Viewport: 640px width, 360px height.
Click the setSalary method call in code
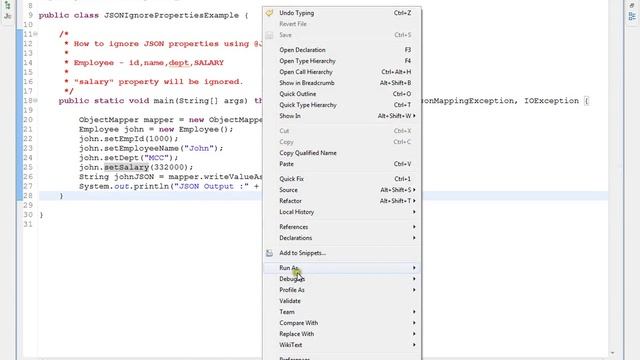(127, 167)
